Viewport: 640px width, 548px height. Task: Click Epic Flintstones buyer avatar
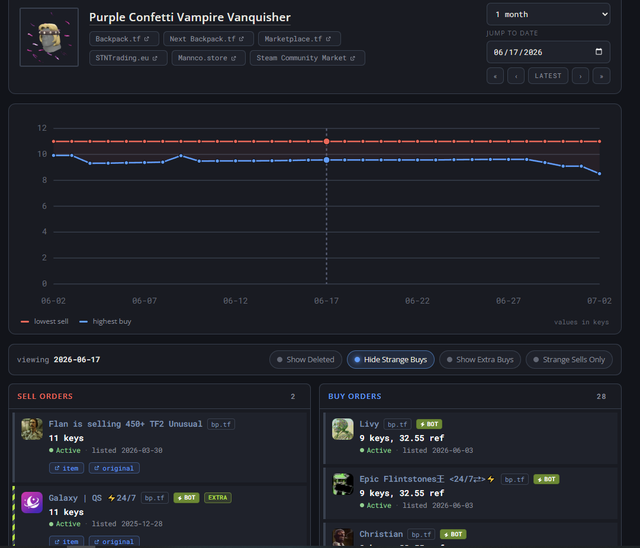pos(343,484)
